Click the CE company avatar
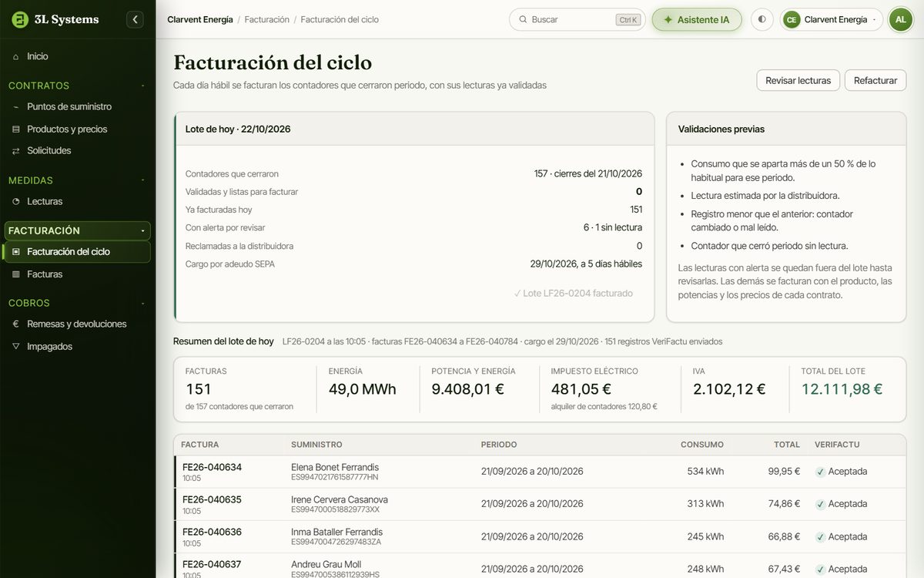This screenshot has height=578, width=924. tap(792, 19)
